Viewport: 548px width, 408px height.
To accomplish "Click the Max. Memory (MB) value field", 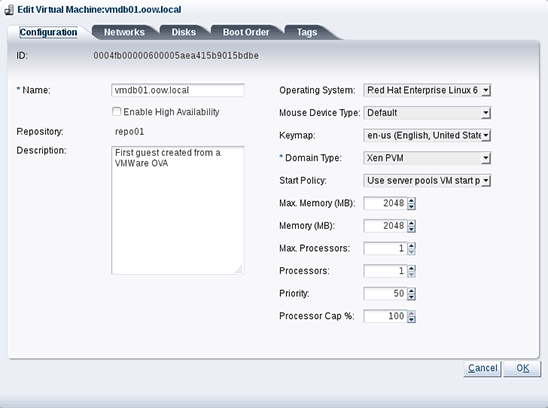I will (x=385, y=203).
